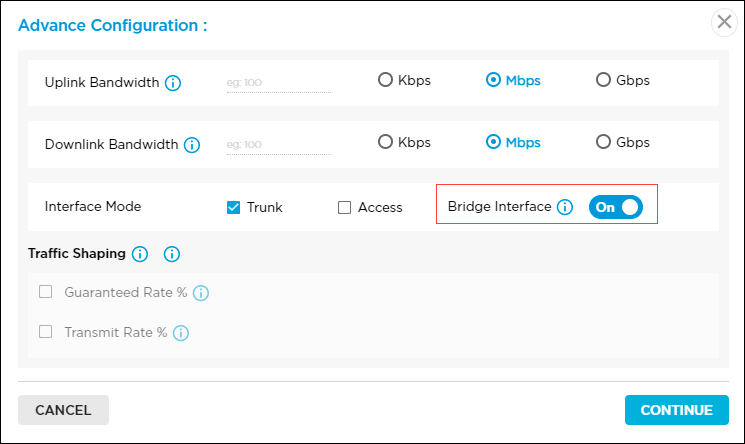Enable the Transmit Rate % checkbox

(46, 331)
